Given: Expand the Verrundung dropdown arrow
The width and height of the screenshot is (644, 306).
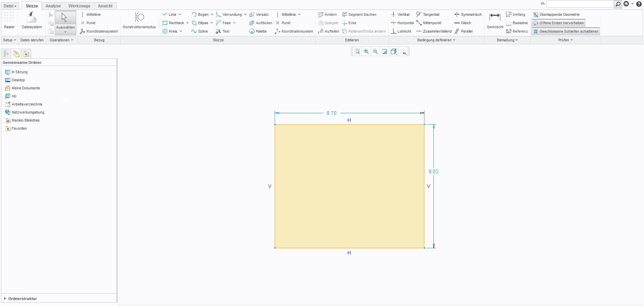Looking at the screenshot, I should [245, 14].
